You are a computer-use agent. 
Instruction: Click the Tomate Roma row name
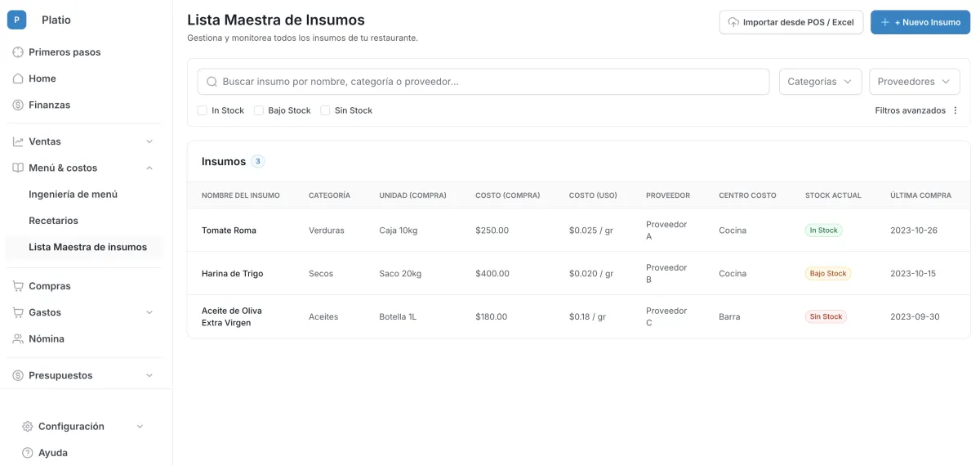click(229, 231)
